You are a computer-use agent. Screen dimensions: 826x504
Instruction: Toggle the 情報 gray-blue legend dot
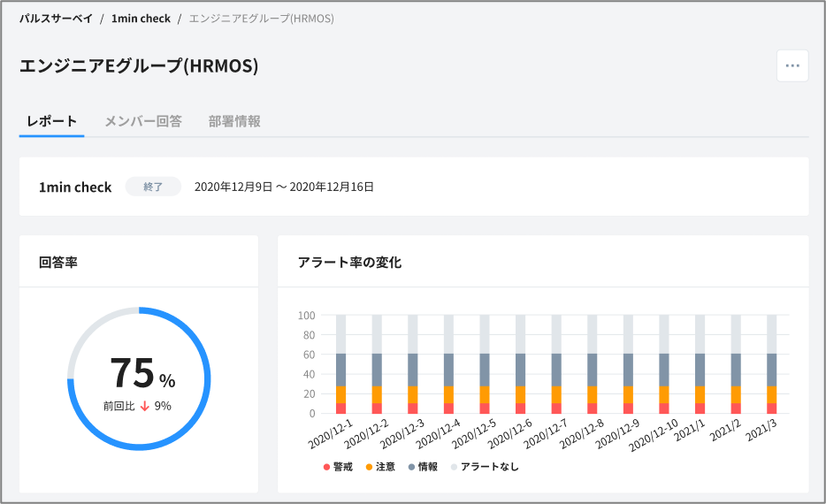pos(411,466)
